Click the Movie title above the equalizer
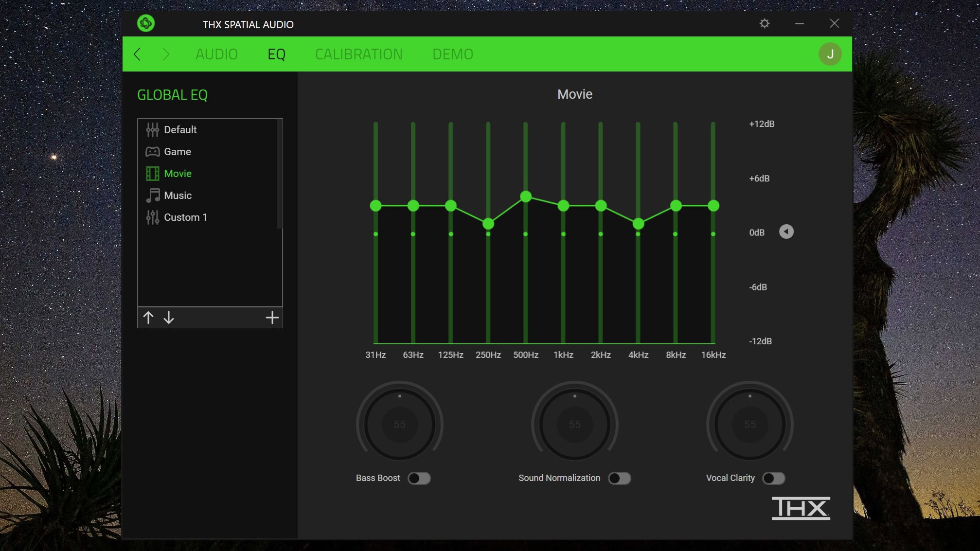Screen dimensions: 980x551 [575, 94]
